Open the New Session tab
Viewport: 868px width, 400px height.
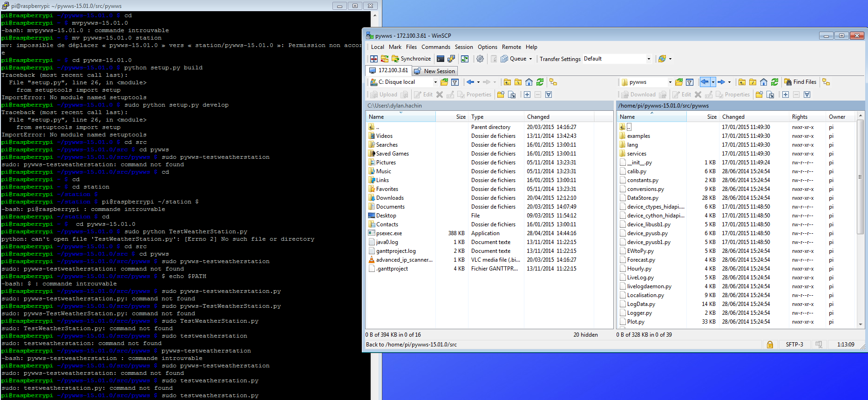coord(434,71)
